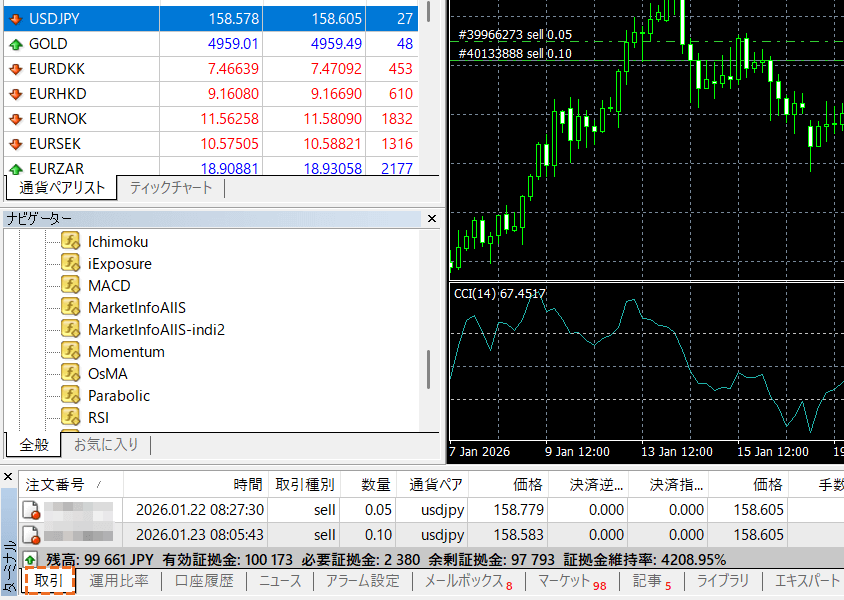Click the balance row icon next to 残高

pyautogui.click(x=30, y=560)
